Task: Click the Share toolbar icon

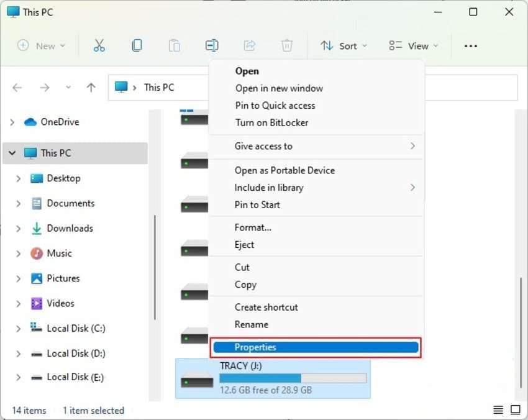Action: pos(250,45)
